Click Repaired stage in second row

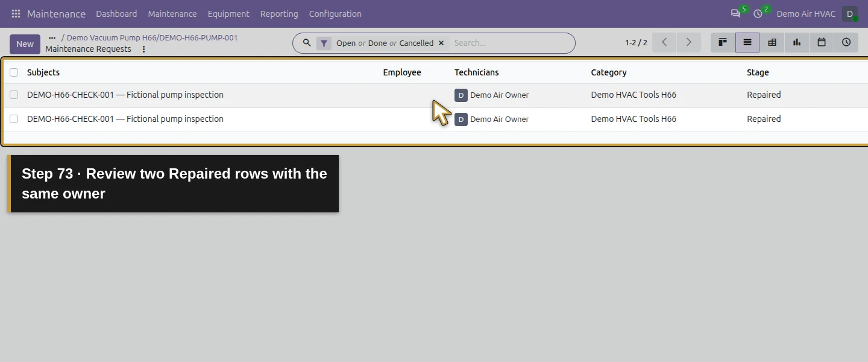coord(764,119)
